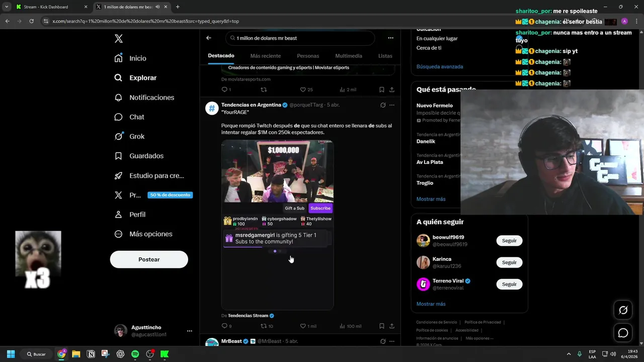The width and height of the screenshot is (644, 362).
Task: Open Búsqueda avanzada link
Action: tap(440, 66)
